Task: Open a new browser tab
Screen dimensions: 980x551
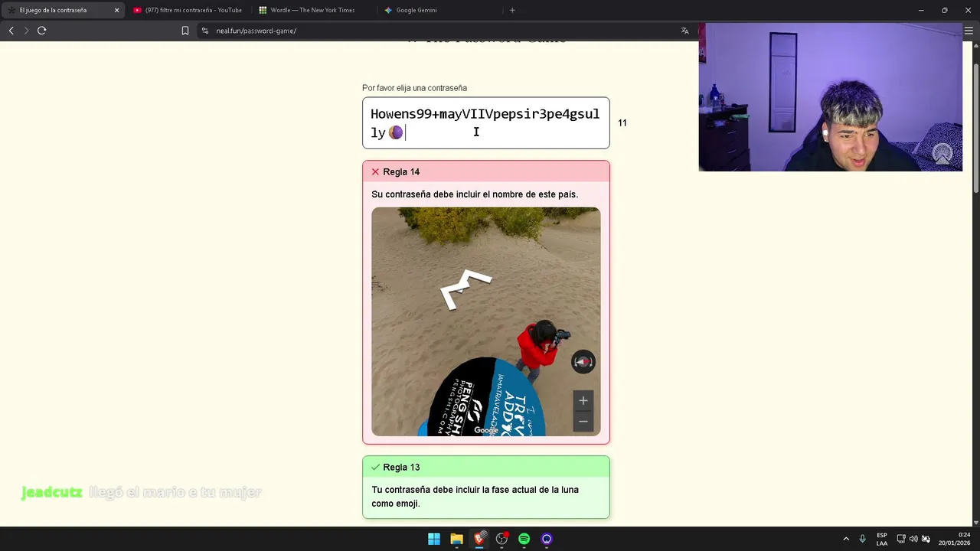Action: coord(512,10)
